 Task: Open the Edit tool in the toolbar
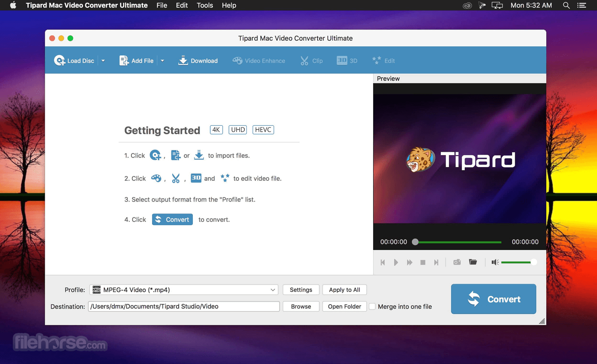[x=383, y=61]
